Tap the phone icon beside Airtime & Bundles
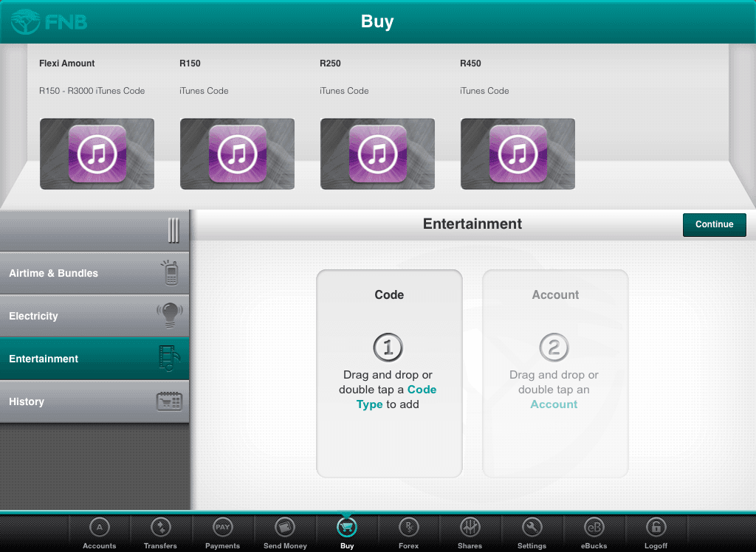The image size is (756, 552). [171, 272]
